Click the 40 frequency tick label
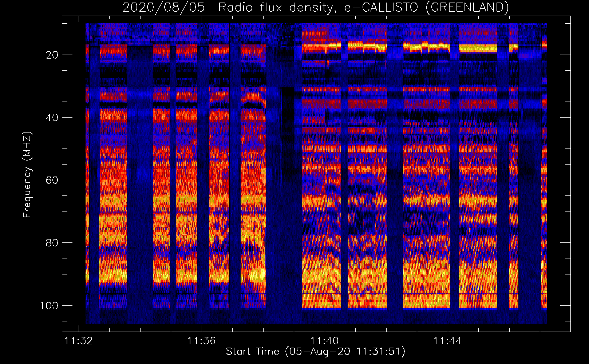Viewport: 589px width, 364px height. click(52, 118)
